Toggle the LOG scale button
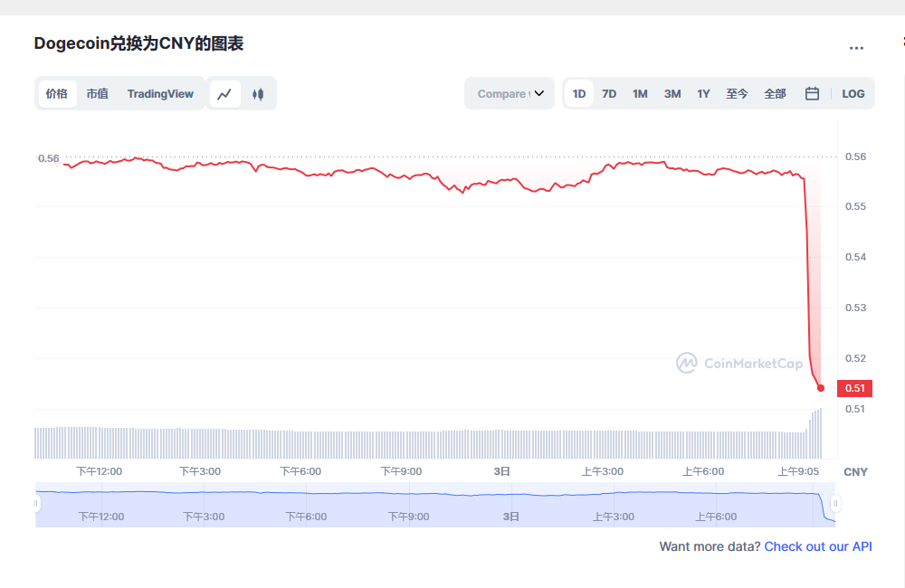This screenshot has height=588, width=905. tap(853, 93)
